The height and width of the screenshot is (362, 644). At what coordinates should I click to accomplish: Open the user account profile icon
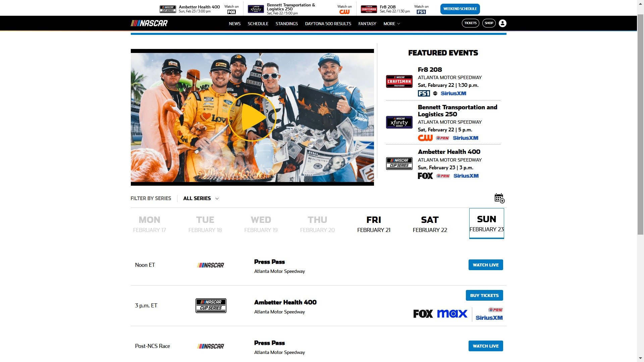tap(502, 23)
